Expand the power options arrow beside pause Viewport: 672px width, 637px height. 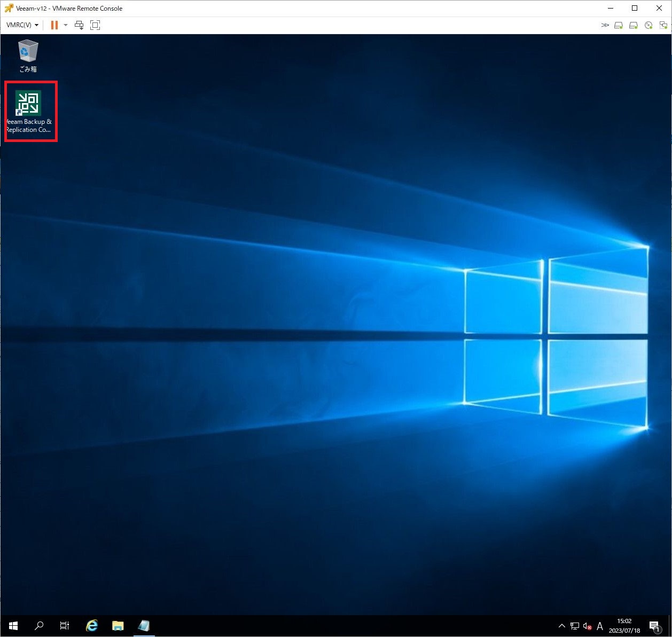coord(66,25)
